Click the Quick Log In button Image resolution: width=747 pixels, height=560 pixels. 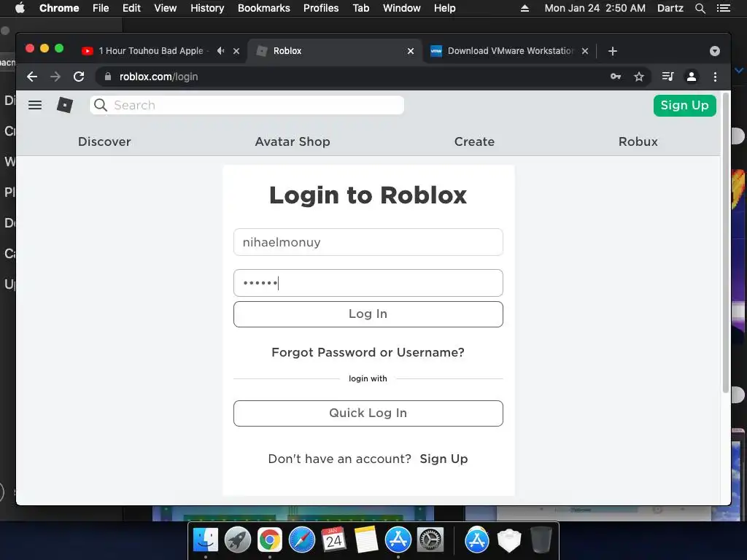[x=368, y=413]
